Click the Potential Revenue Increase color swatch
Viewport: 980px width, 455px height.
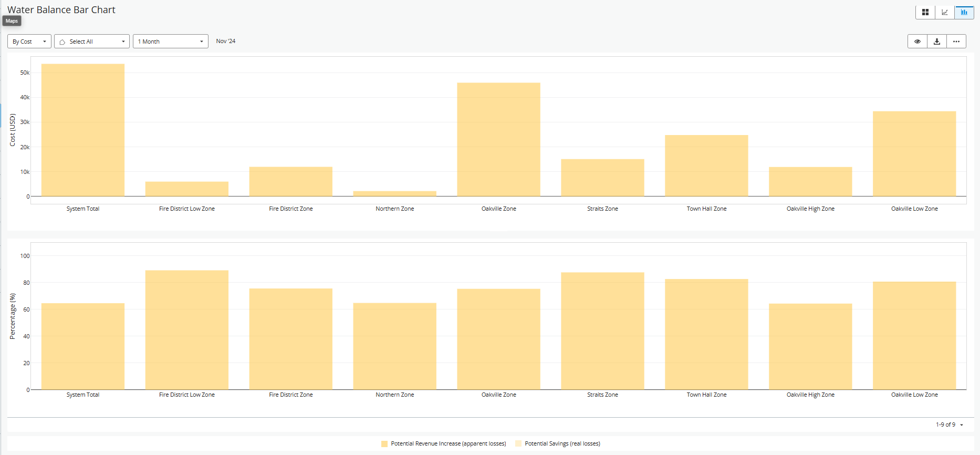point(384,444)
